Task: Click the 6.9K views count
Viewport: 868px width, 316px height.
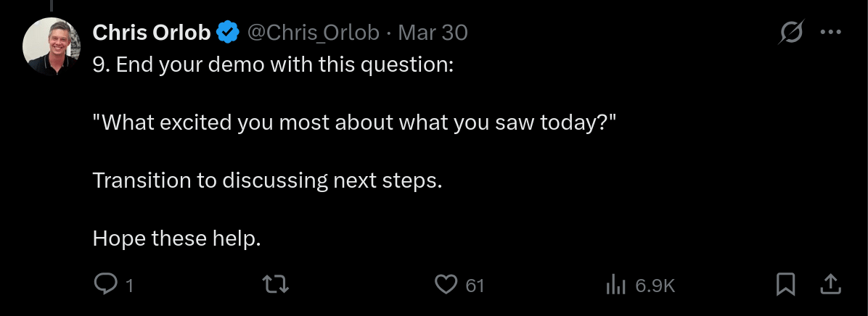Action: click(x=655, y=286)
